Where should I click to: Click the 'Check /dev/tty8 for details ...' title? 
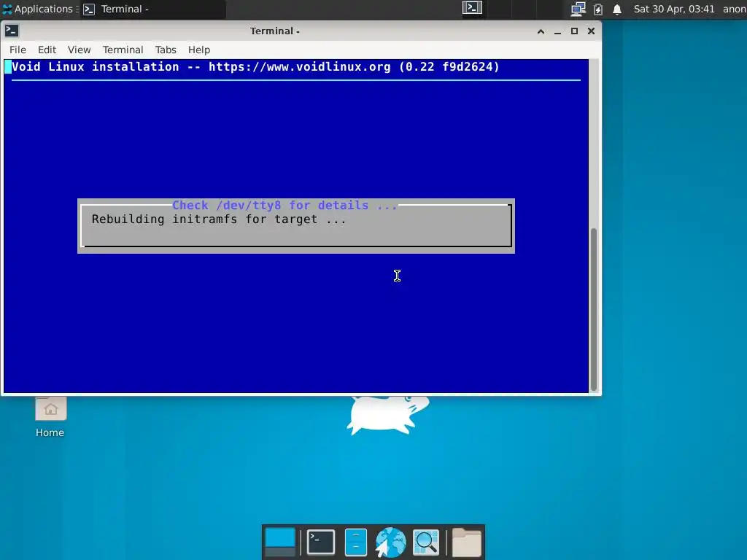tap(285, 205)
